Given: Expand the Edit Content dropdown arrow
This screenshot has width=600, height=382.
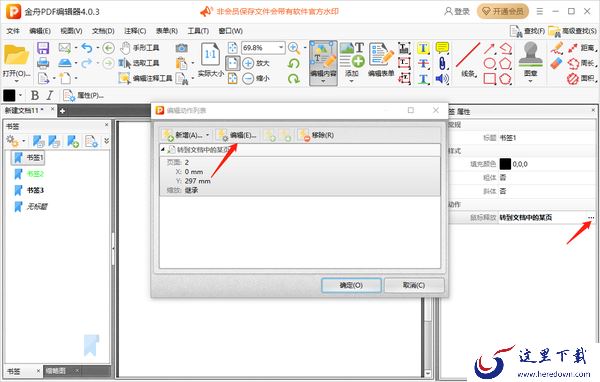Looking at the screenshot, I should point(323,81).
